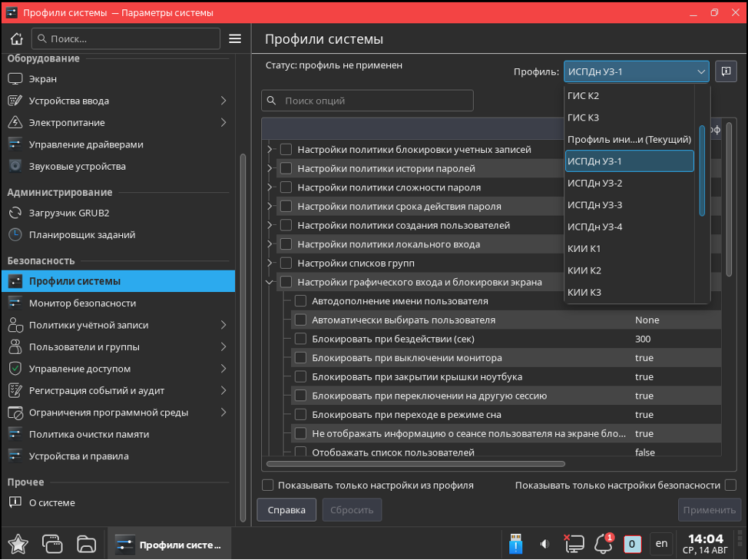
Task: Click the notifications bell in the taskbar
Action: (x=604, y=544)
